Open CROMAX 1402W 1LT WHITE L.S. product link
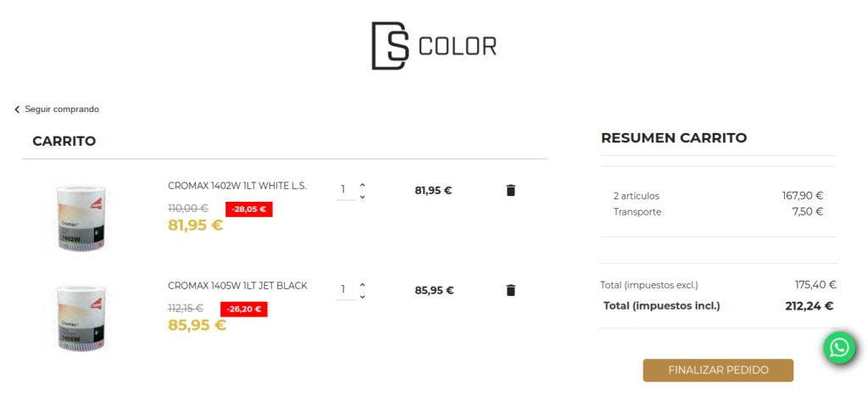 pos(237,186)
